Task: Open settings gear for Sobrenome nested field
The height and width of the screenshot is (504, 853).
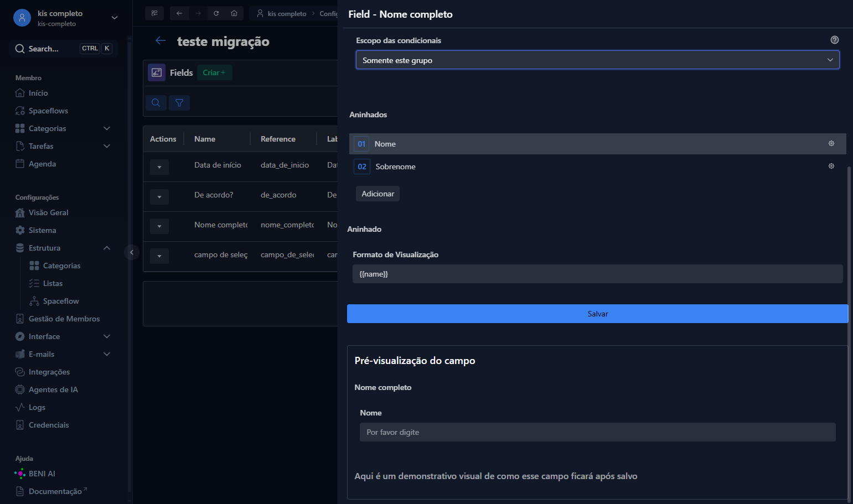Action: pyautogui.click(x=831, y=166)
